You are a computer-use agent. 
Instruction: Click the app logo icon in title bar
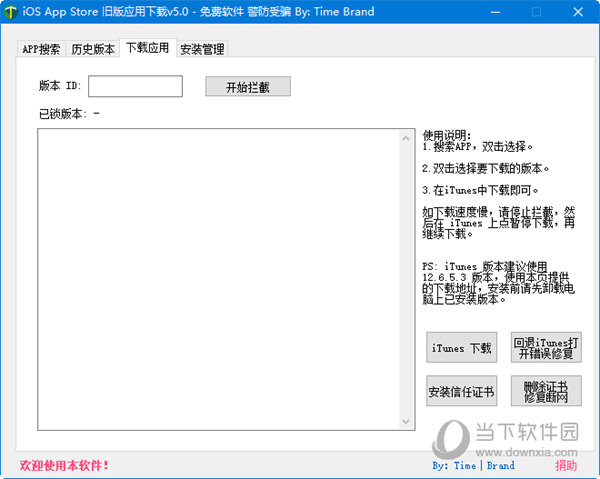tap(11, 12)
